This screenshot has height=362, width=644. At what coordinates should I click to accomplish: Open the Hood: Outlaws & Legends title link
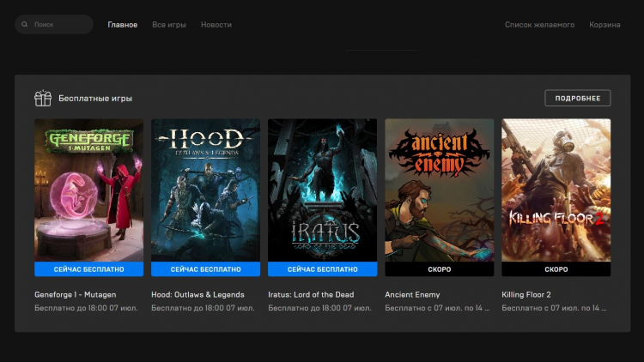coord(197,294)
